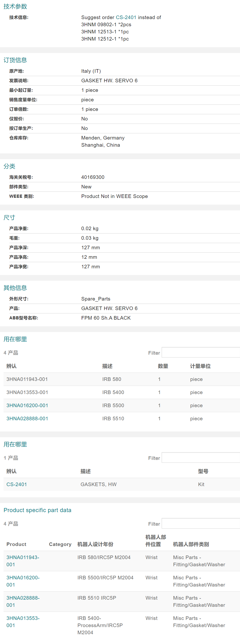Screen dimensions: 240x644
Task: Open 3HNA016200-001 link in the IRB 5500 row
Action: (27, 405)
